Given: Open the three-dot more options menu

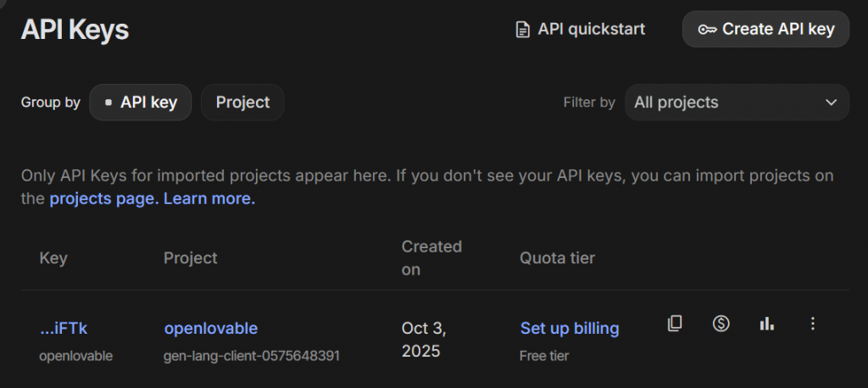Looking at the screenshot, I should tap(813, 324).
